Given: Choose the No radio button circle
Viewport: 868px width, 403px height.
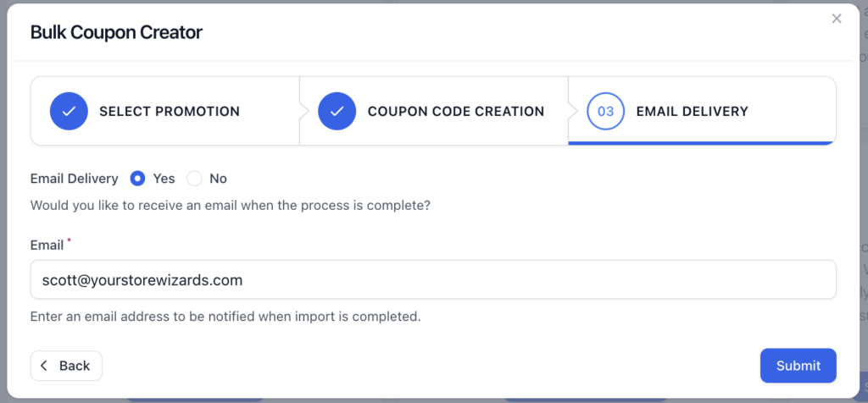Looking at the screenshot, I should point(194,179).
